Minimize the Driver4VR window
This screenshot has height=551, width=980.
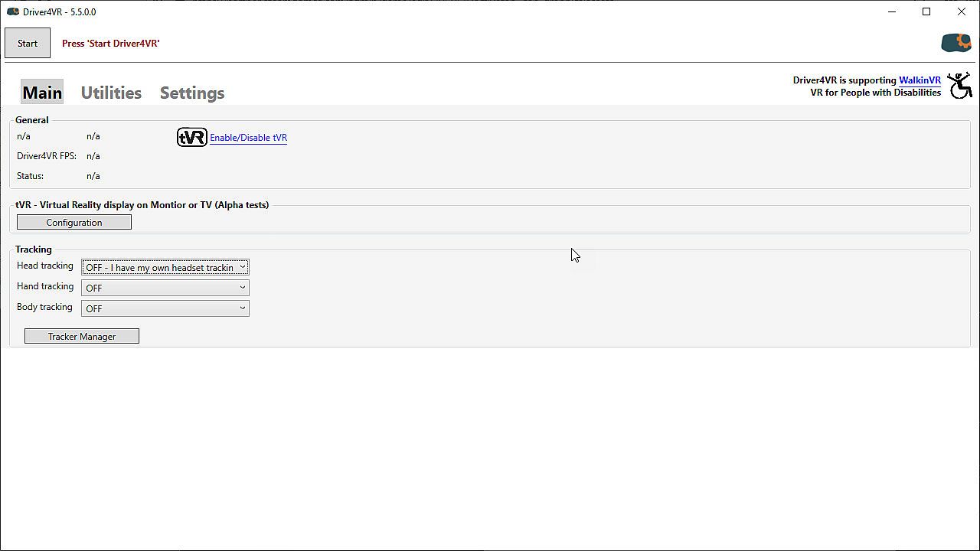(892, 11)
